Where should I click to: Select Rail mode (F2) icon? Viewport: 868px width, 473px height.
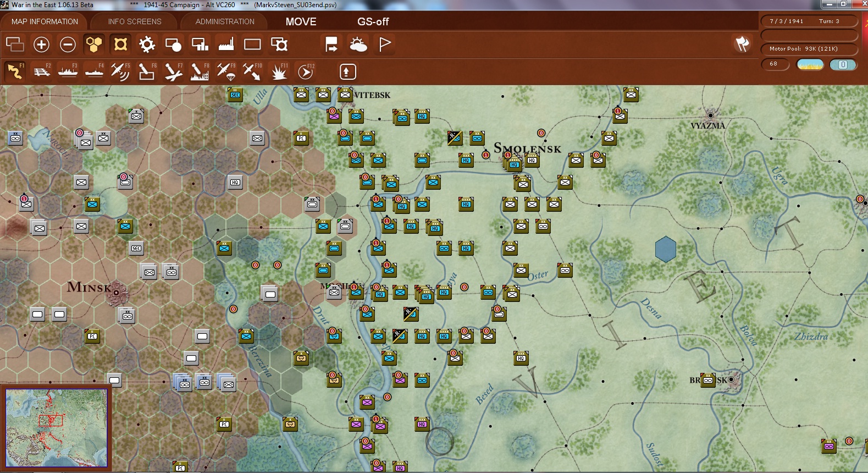tap(41, 71)
